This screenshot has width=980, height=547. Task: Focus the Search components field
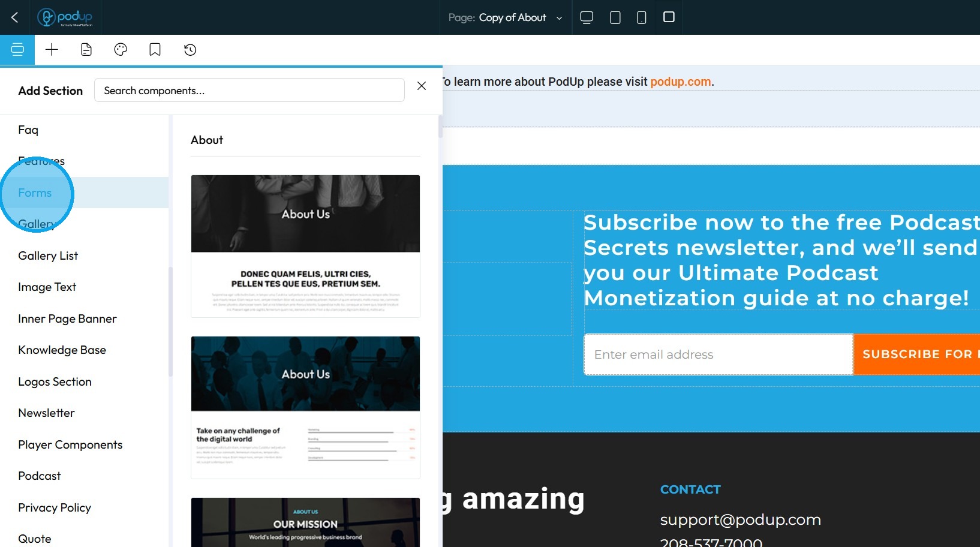249,91
